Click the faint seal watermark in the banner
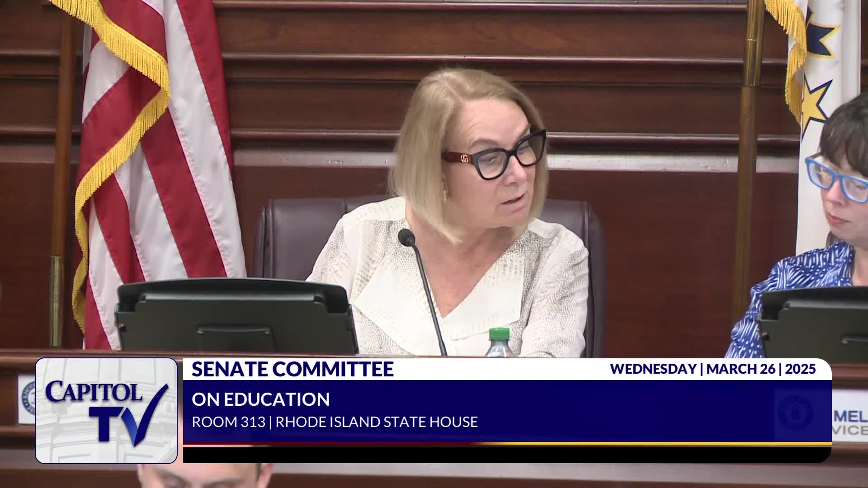 [797, 413]
